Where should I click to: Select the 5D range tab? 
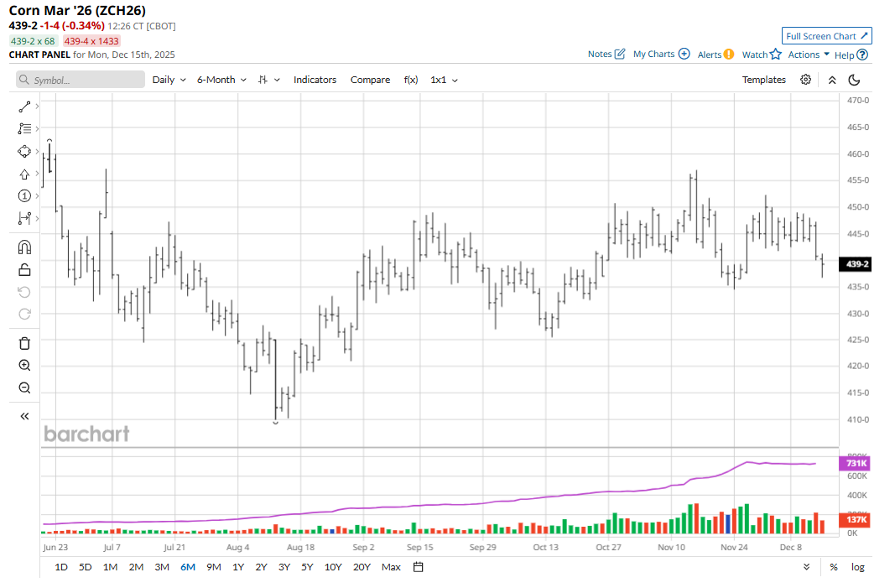pyautogui.click(x=85, y=567)
